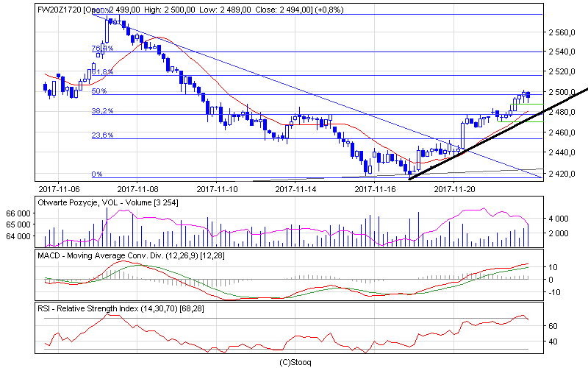Click price axis value 2 500,0

click(562, 92)
